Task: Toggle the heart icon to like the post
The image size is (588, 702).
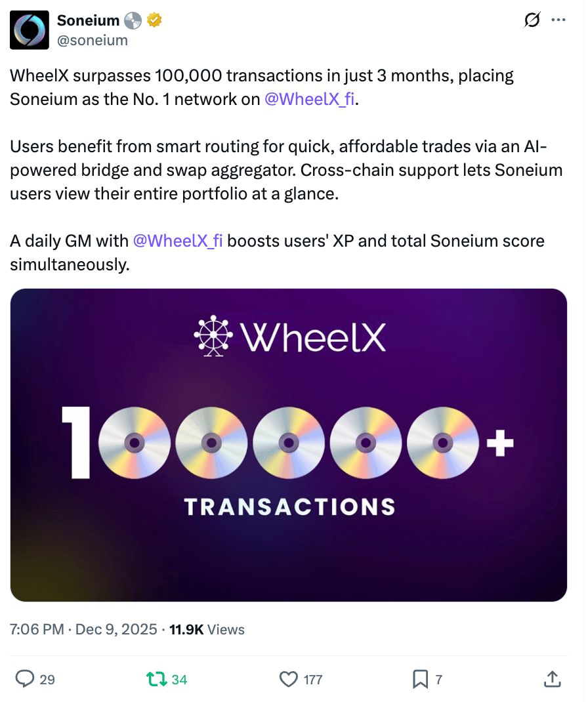Action: click(x=289, y=679)
